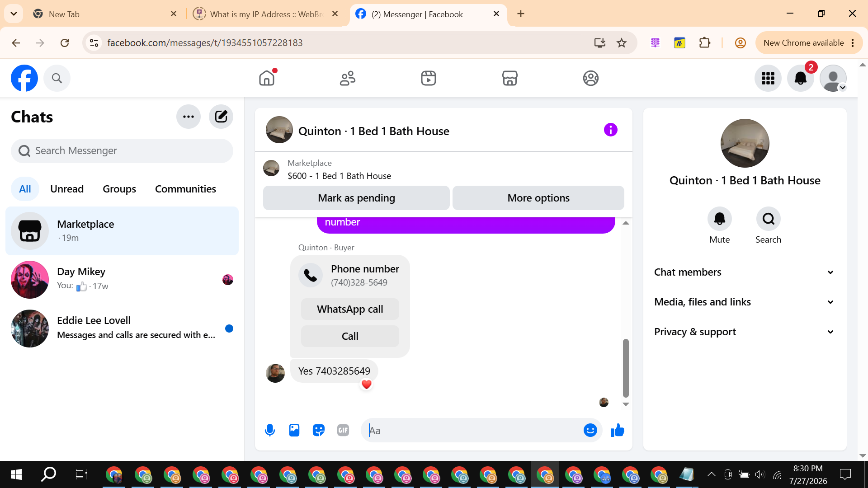Open the Eddie Lee Lovell conversation
This screenshot has height=488, width=868.
click(122, 328)
